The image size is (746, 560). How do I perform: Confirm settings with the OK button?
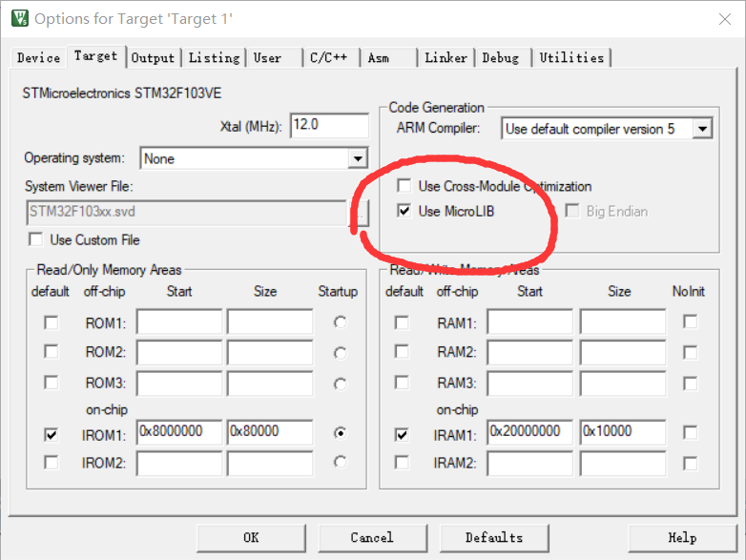[251, 538]
